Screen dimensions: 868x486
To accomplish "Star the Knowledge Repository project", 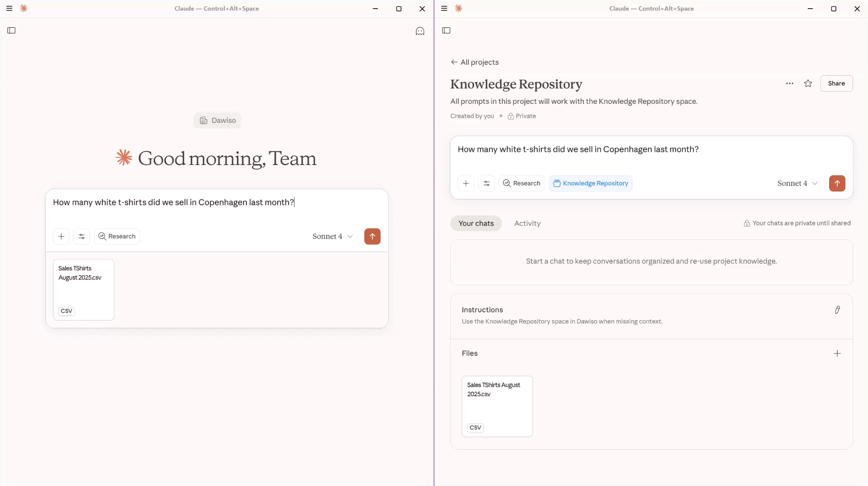I will (x=808, y=83).
